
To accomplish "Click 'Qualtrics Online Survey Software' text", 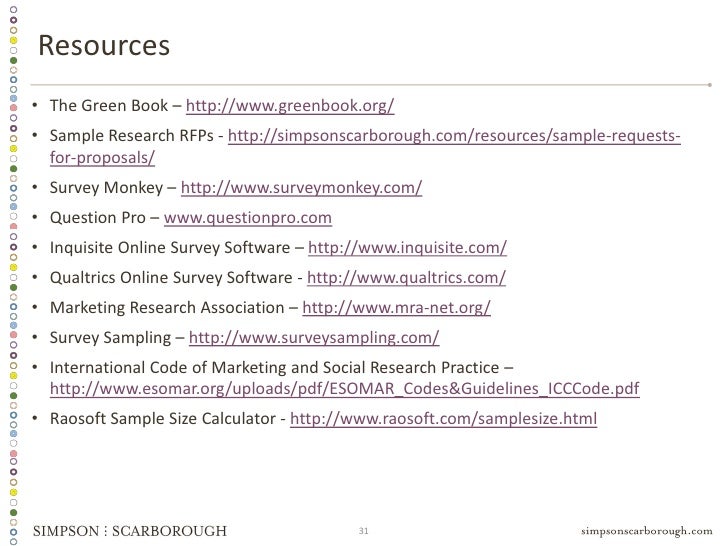I will pyautogui.click(x=171, y=278).
